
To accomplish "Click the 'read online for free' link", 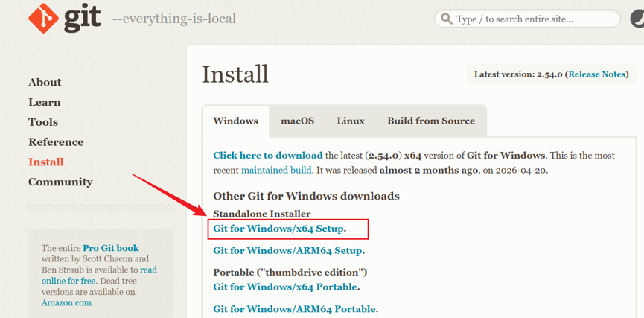I will tap(99, 276).
